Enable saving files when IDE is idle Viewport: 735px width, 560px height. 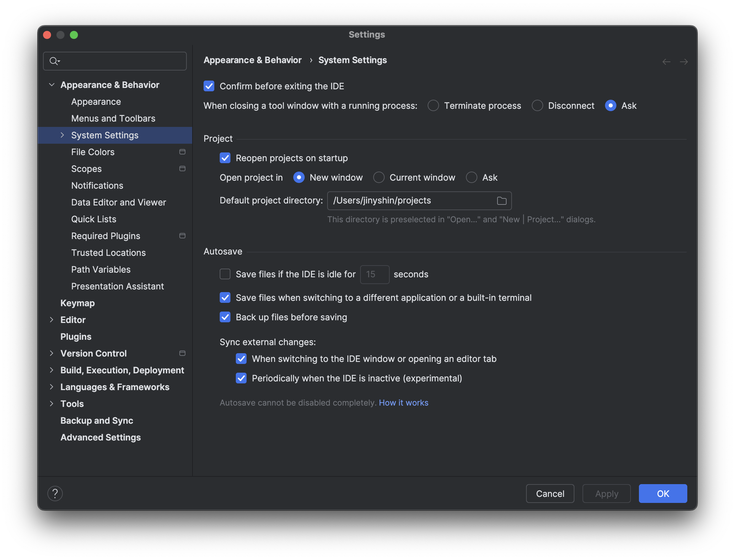click(x=225, y=274)
